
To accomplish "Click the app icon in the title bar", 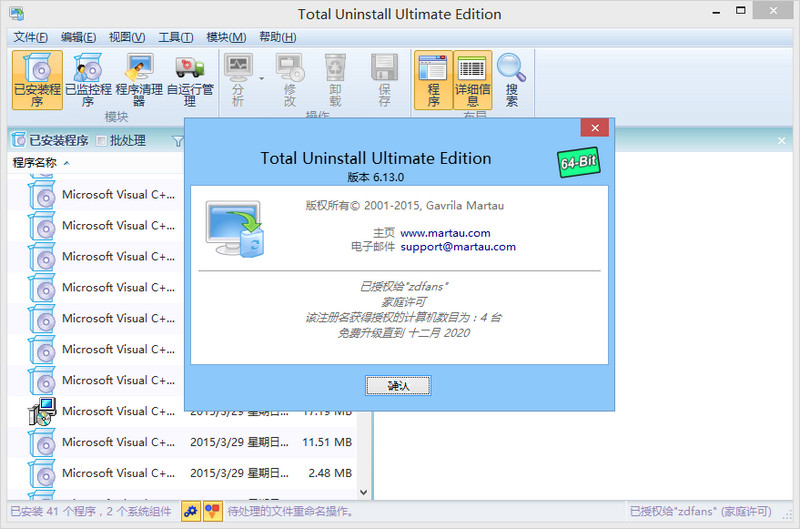I will pyautogui.click(x=16, y=14).
